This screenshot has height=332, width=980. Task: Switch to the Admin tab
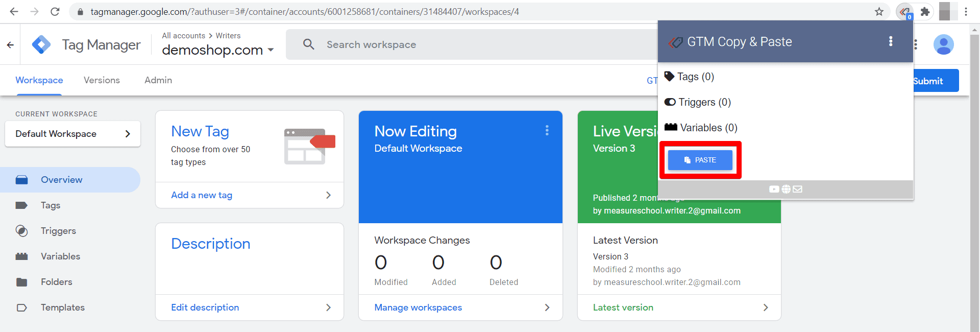click(158, 80)
